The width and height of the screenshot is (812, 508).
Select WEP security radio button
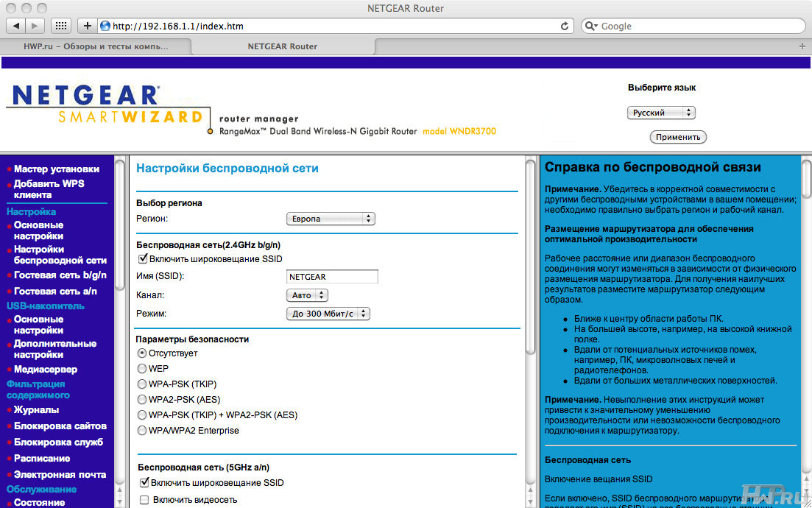point(143,368)
